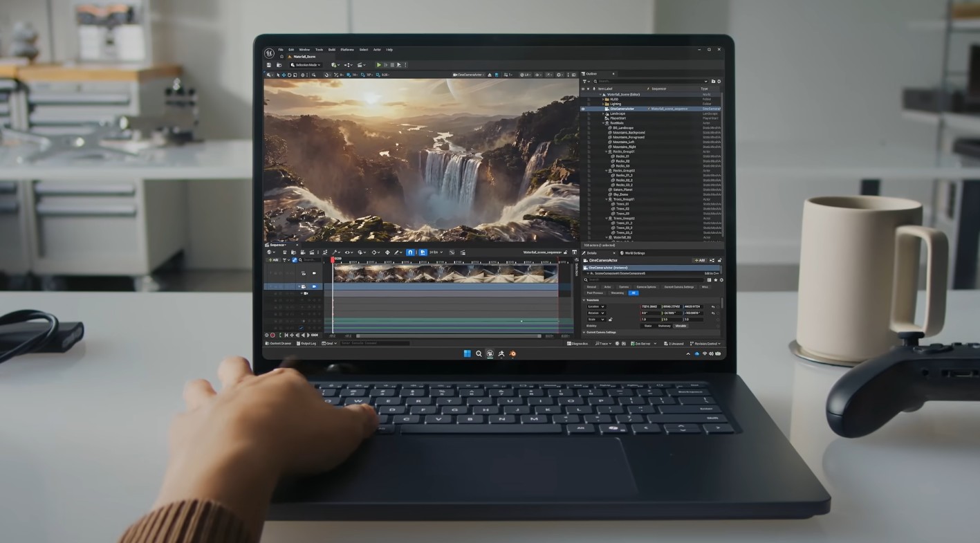Toggle the blue magnet snapping icon in Sequencer
The width and height of the screenshot is (980, 543).
pos(411,252)
